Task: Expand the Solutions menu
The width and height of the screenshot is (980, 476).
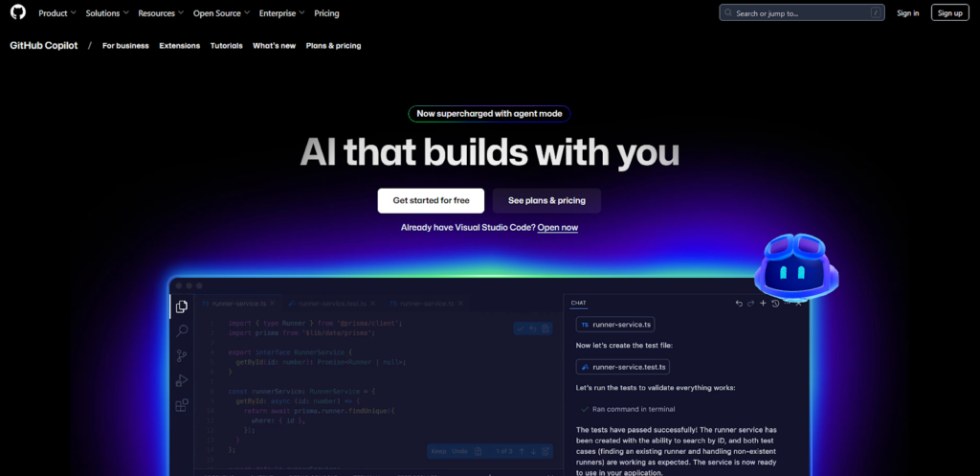Action: (107, 12)
